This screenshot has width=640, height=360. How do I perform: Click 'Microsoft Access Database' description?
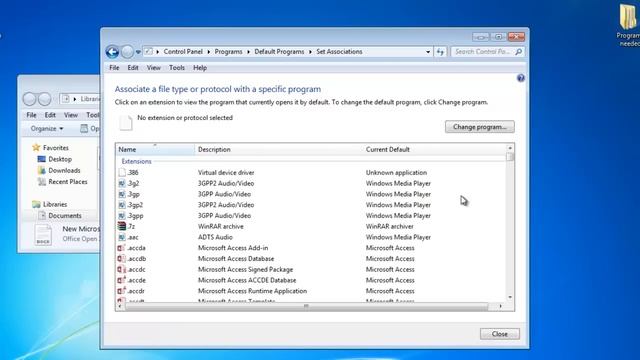pos(236,259)
